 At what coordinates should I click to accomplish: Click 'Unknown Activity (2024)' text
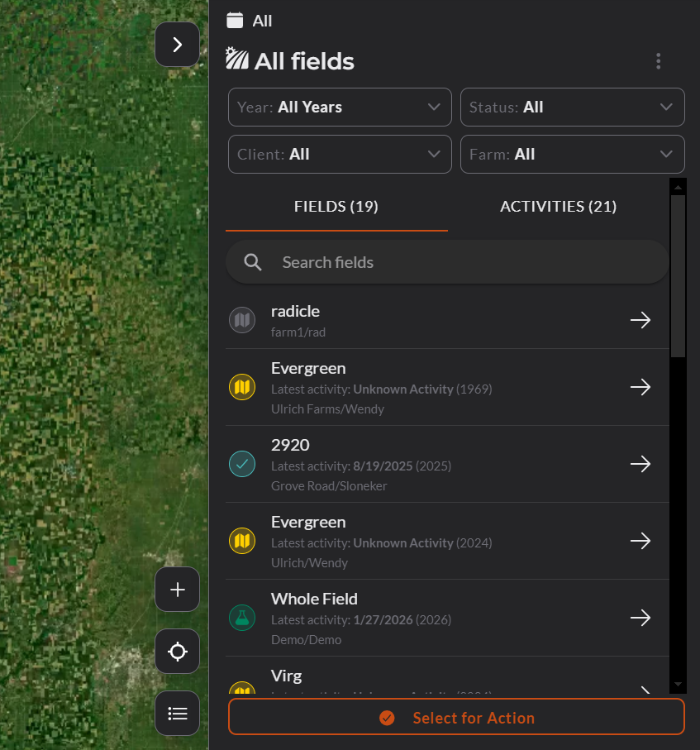pos(422,543)
